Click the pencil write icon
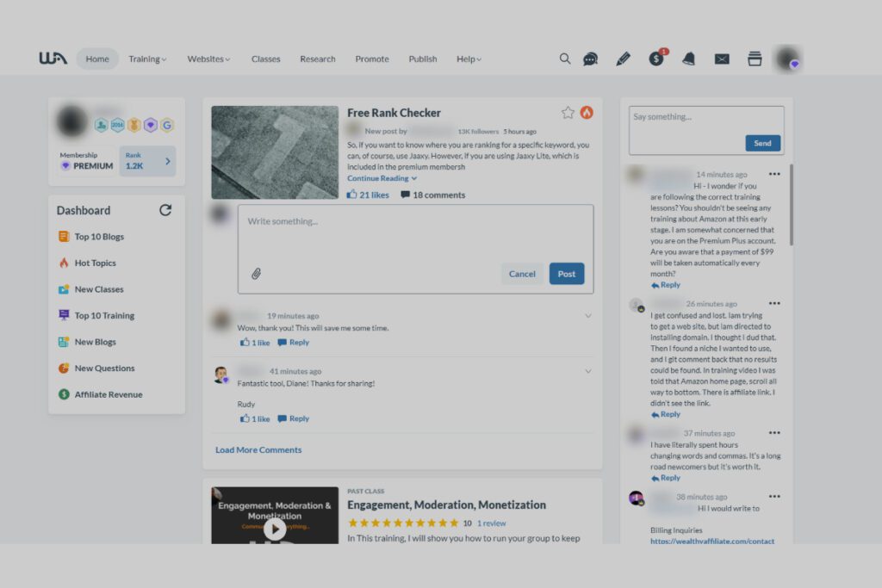This screenshot has width=882, height=588. click(624, 59)
